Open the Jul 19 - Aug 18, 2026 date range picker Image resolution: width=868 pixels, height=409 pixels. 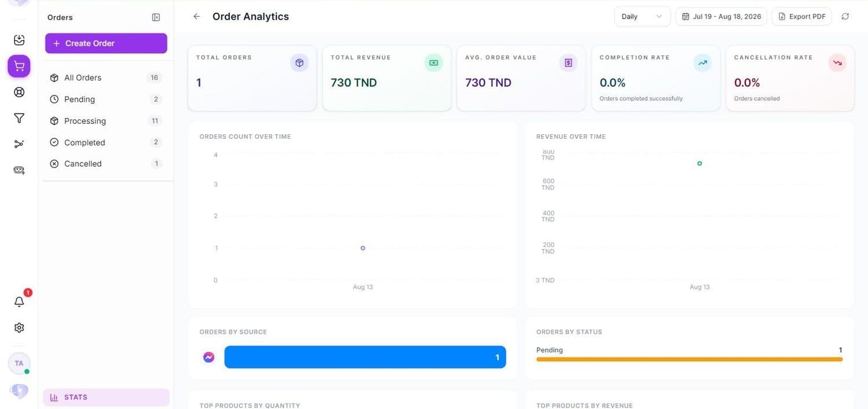[722, 16]
